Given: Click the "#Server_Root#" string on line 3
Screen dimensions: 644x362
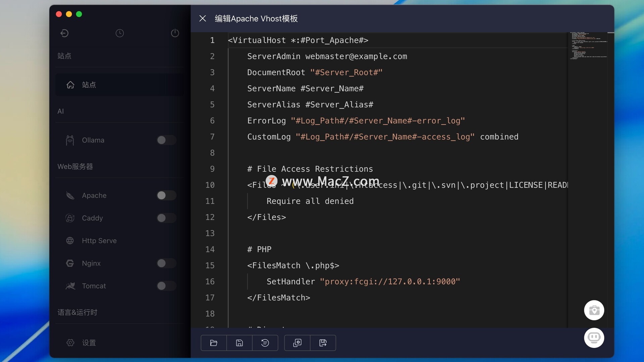Looking at the screenshot, I should pyautogui.click(x=346, y=73).
